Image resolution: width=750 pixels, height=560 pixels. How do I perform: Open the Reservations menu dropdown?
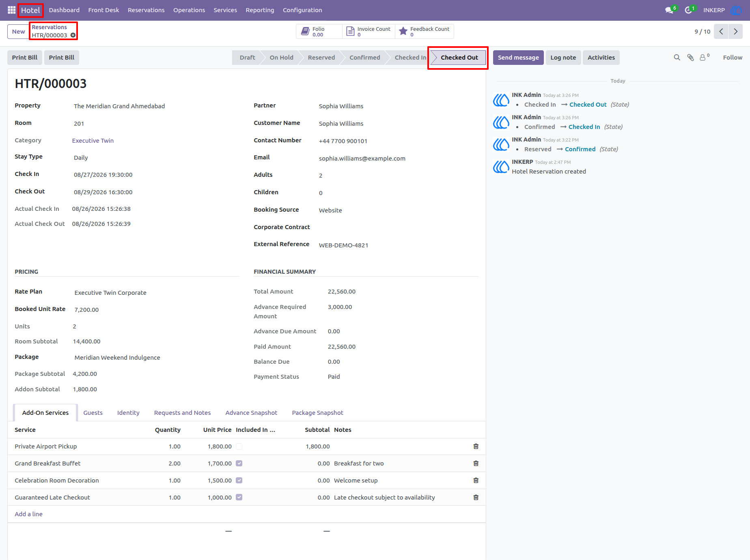coord(146,10)
